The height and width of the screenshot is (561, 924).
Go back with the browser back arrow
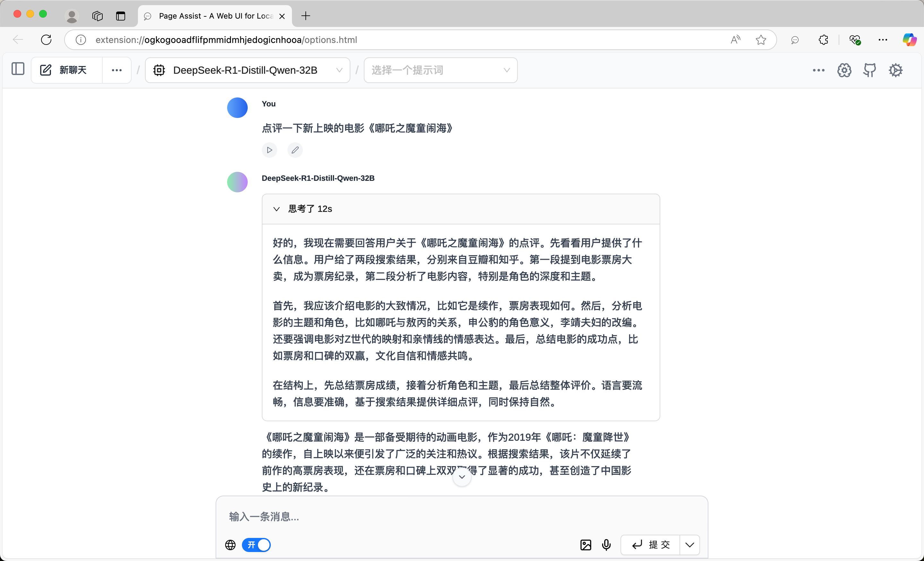[18, 40]
